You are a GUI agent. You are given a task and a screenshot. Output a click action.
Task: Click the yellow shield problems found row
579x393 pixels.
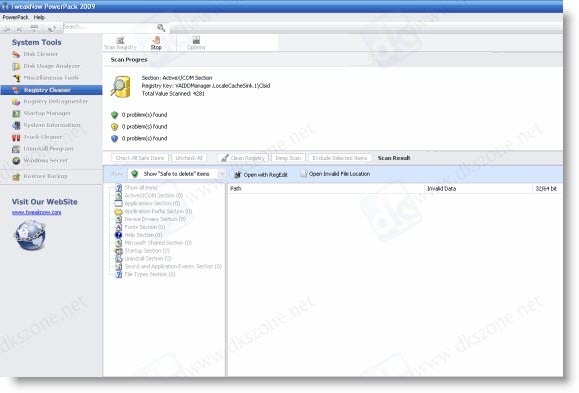tap(139, 127)
